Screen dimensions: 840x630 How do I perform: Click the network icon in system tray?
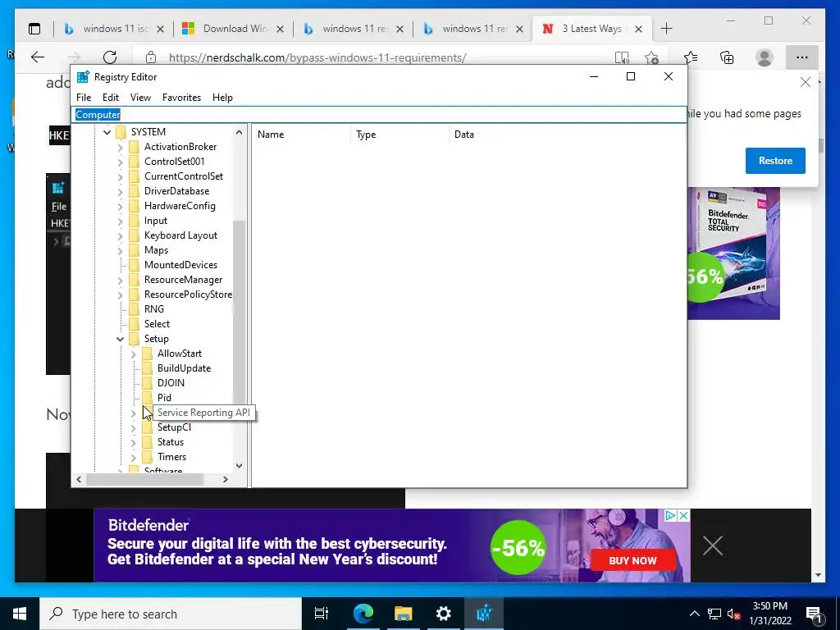pos(714,614)
